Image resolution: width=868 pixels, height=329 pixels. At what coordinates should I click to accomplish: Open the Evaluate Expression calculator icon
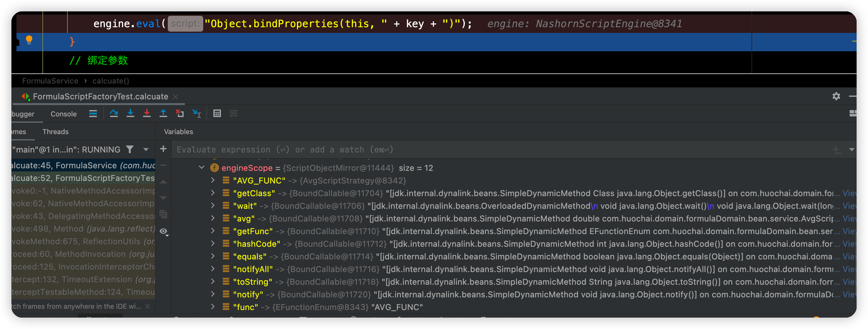[x=217, y=114]
